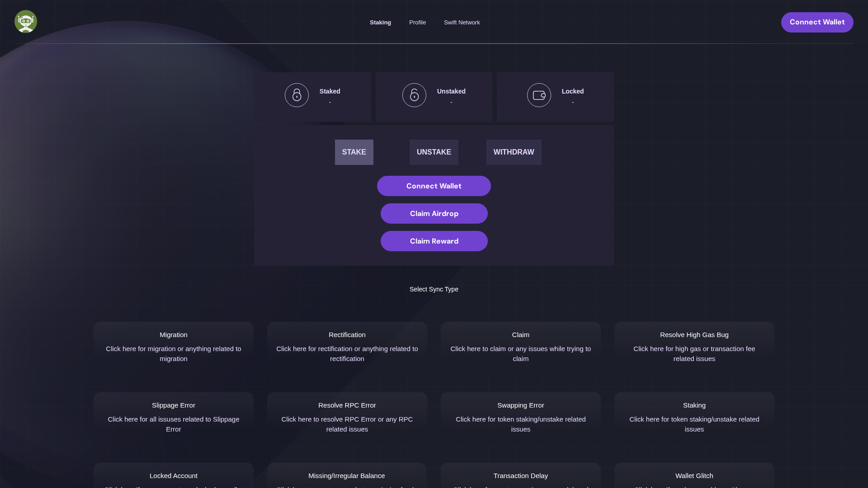This screenshot has height=488, width=868.
Task: Choose the Wallet Glitch card
Action: pos(694,475)
